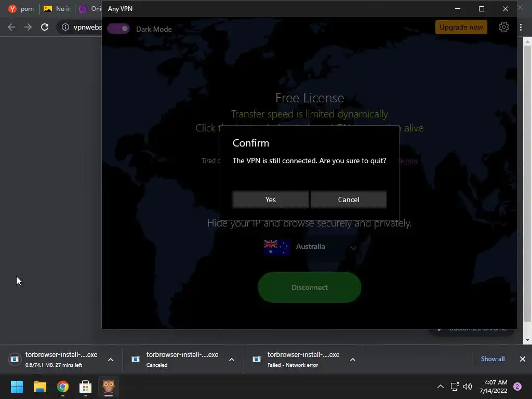Click the green Disconnect button
Viewport: 532px width, 399px height.
point(310,287)
